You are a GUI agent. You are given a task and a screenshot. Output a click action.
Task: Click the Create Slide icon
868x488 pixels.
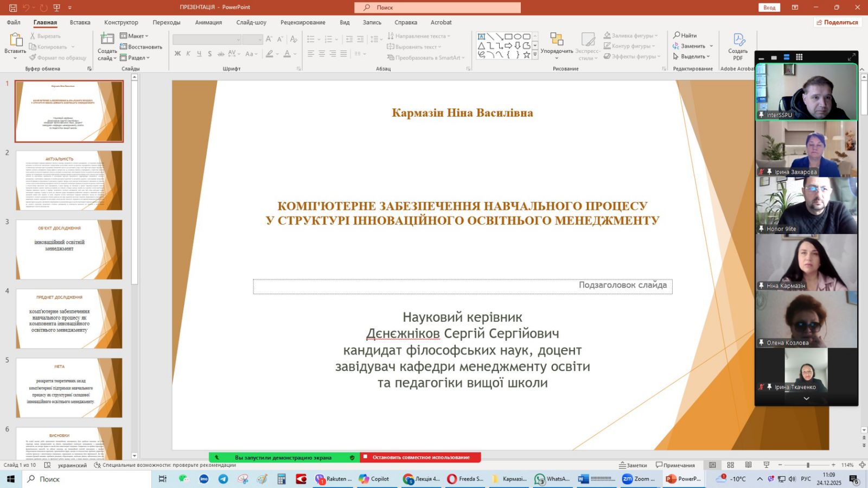[107, 40]
